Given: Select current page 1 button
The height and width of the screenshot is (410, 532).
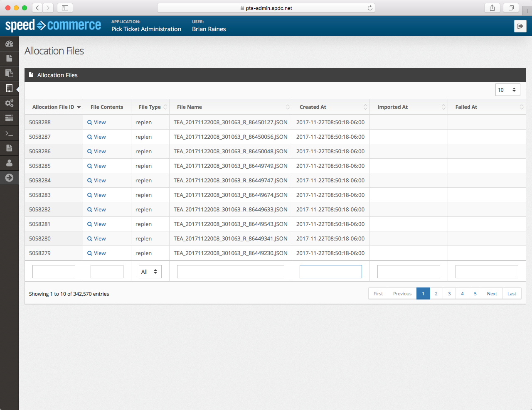Looking at the screenshot, I should (x=423, y=294).
